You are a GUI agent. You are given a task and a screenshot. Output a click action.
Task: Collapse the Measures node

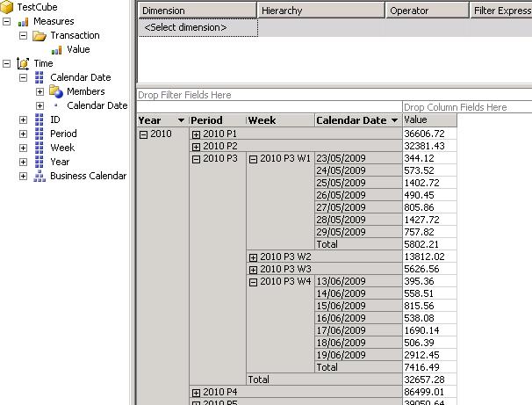click(6, 22)
